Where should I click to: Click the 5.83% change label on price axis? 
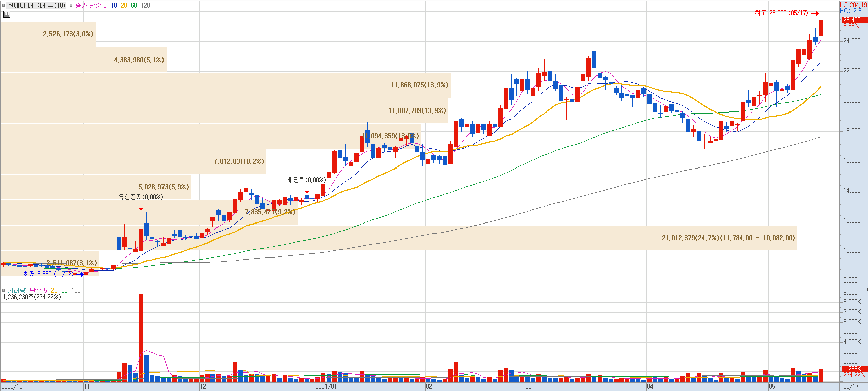(x=851, y=26)
